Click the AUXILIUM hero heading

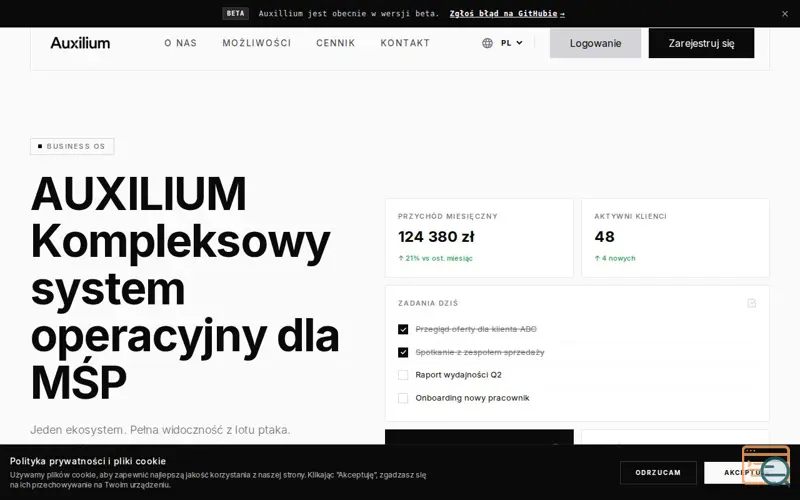[139, 194]
